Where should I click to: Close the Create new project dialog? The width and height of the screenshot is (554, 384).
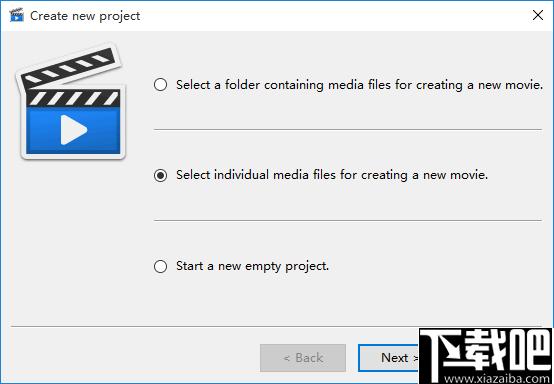(x=538, y=15)
